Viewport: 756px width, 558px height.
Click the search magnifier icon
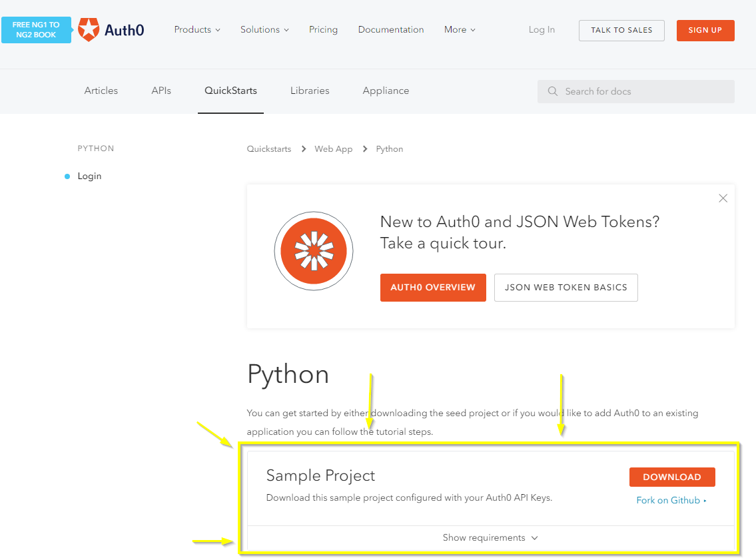(553, 91)
